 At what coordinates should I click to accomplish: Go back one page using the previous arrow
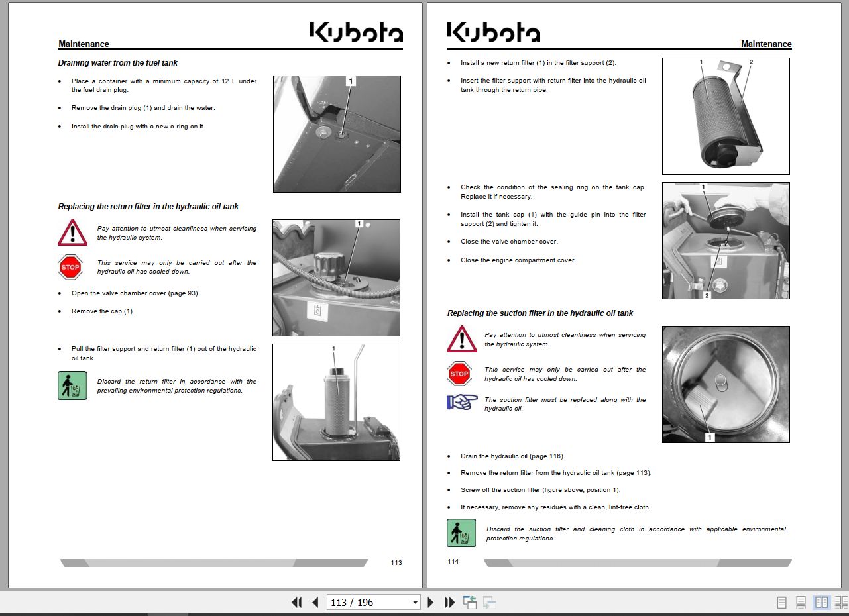click(x=315, y=602)
